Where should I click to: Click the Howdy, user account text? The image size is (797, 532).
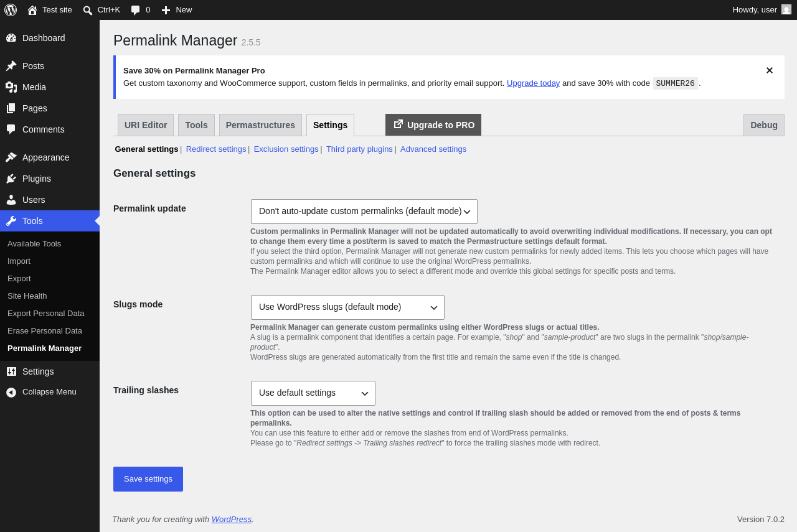pyautogui.click(x=755, y=9)
